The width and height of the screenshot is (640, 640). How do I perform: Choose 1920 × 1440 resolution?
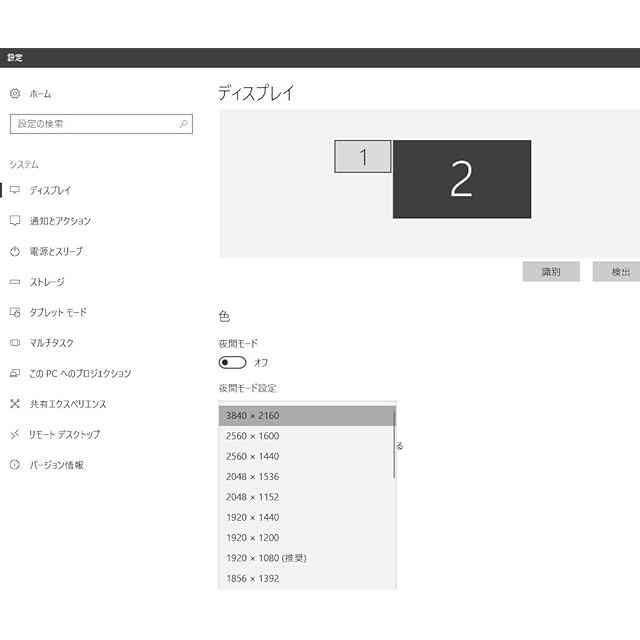click(x=306, y=518)
